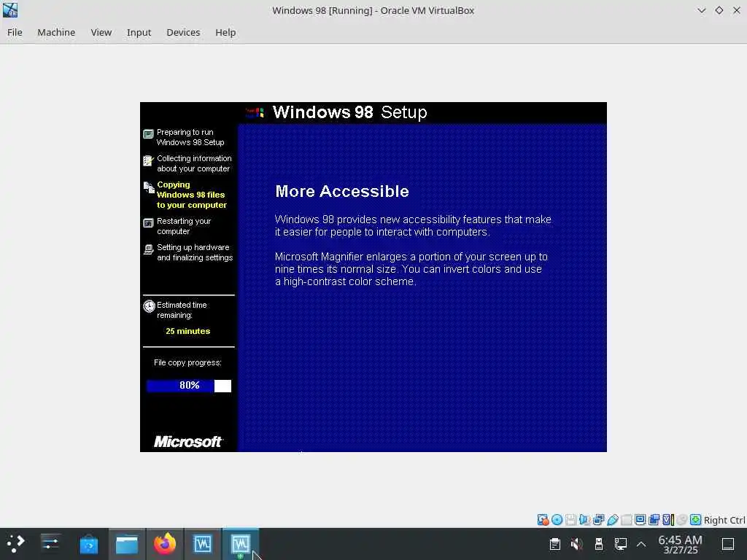Launch Firefox from the taskbar
This screenshot has height=560, width=747.
(x=165, y=544)
